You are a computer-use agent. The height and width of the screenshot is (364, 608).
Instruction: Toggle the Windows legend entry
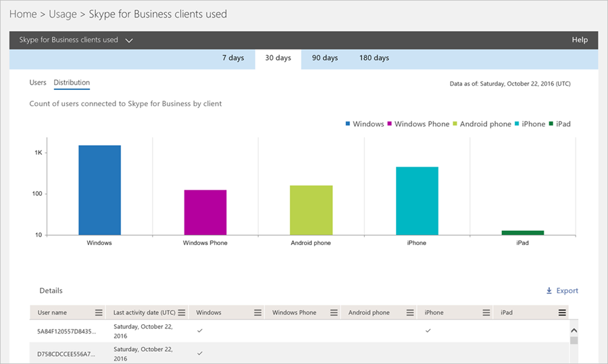coord(365,124)
